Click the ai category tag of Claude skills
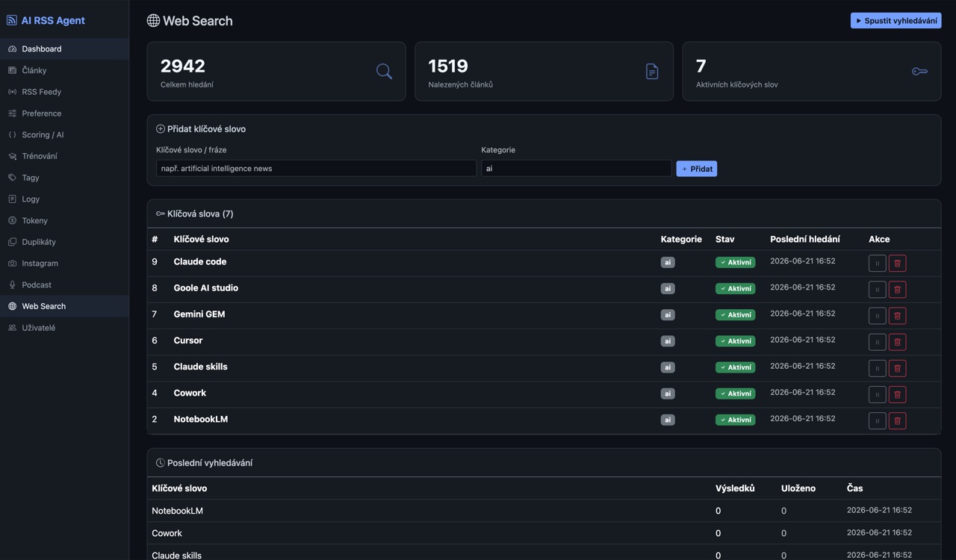 click(668, 367)
